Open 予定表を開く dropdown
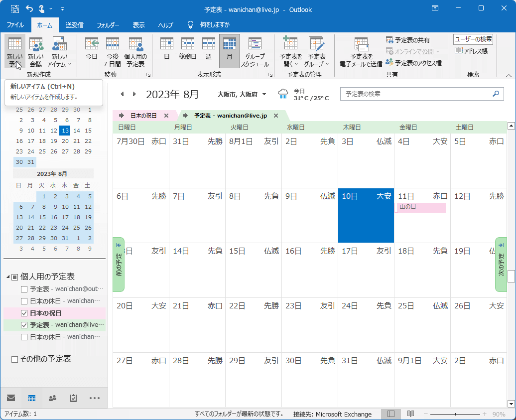 (290, 51)
